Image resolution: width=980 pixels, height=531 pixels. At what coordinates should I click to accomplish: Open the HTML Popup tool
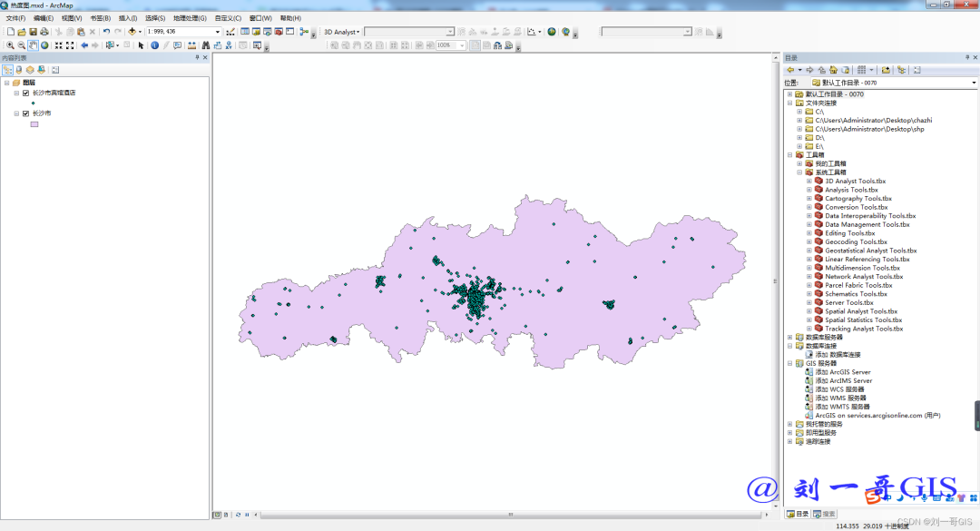tap(178, 45)
